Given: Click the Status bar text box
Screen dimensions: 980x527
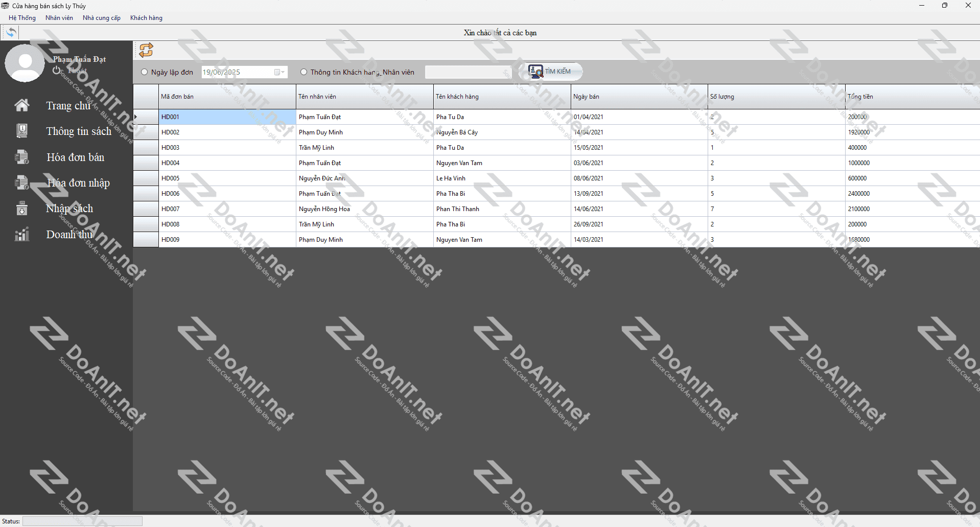Looking at the screenshot, I should pos(82,521).
